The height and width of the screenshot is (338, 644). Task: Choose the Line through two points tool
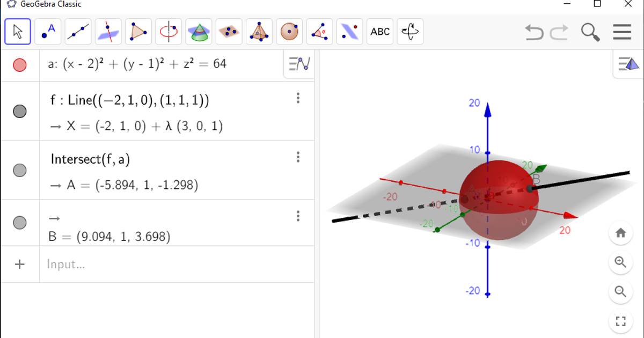78,32
